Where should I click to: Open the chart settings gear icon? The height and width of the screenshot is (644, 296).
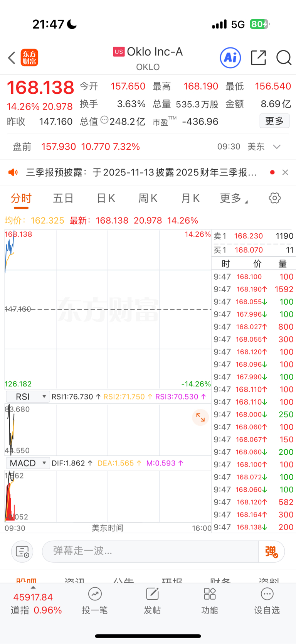click(x=274, y=198)
